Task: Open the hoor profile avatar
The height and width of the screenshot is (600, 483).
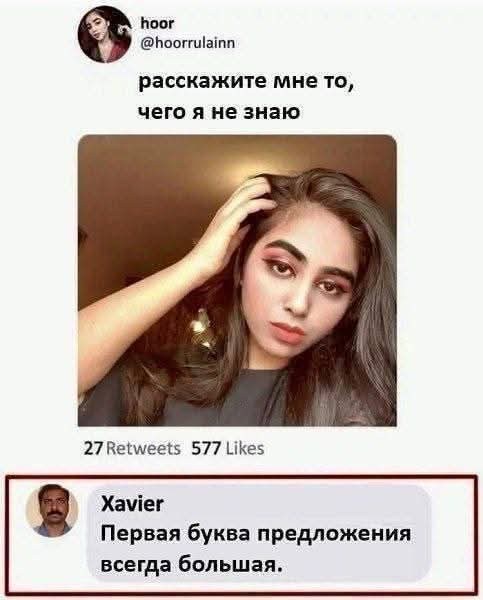Action: tap(105, 34)
